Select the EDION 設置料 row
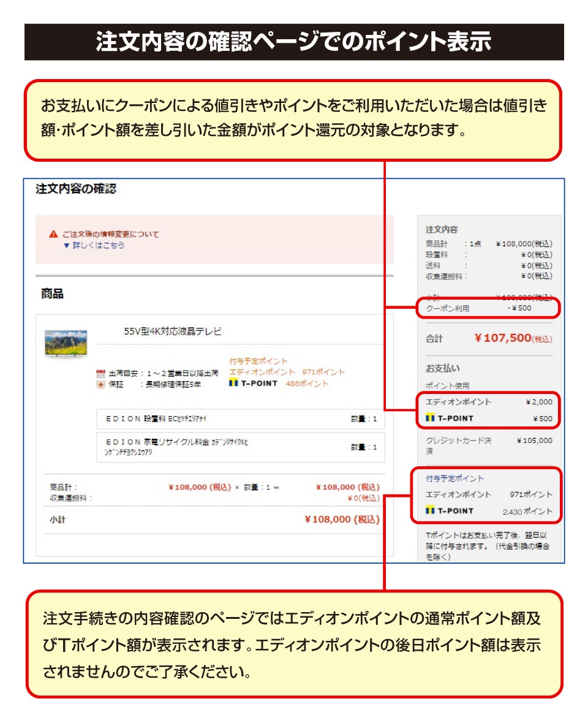Screen dimensions: 588x723 click(x=241, y=418)
